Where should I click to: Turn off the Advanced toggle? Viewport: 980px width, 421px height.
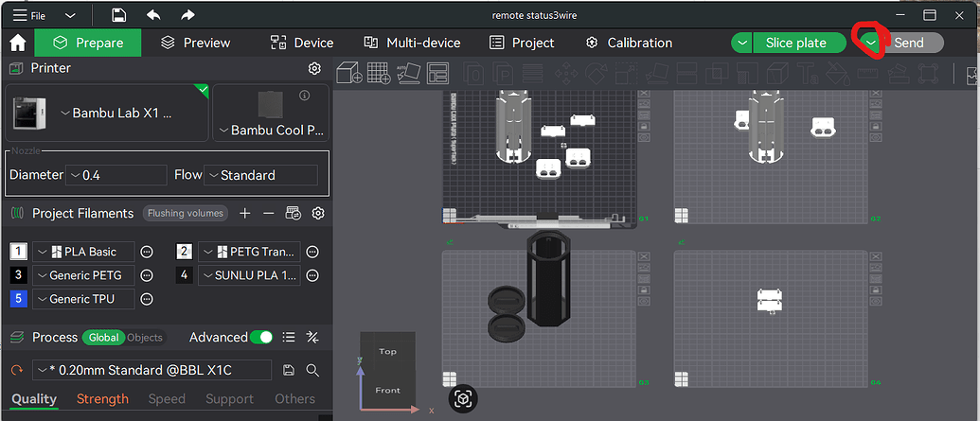[261, 338]
